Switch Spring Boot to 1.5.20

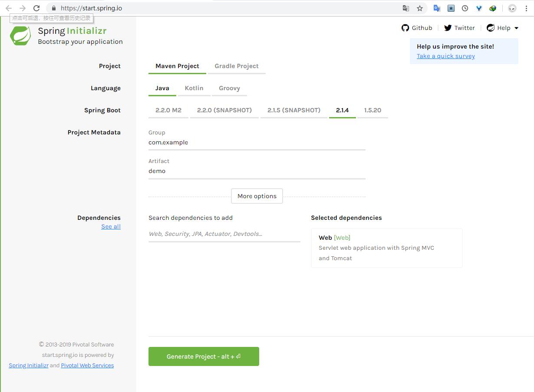click(372, 110)
